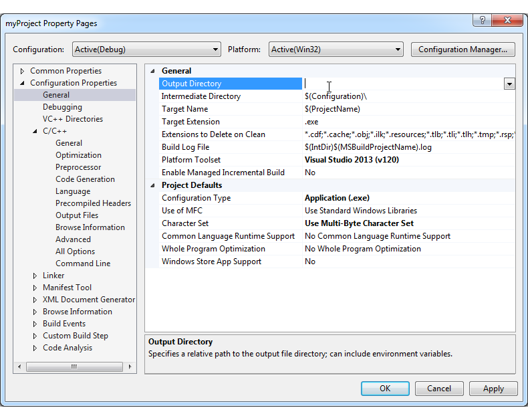Expand the Browse Information top-level node arrow
The image size is (528, 420).
(35, 312)
